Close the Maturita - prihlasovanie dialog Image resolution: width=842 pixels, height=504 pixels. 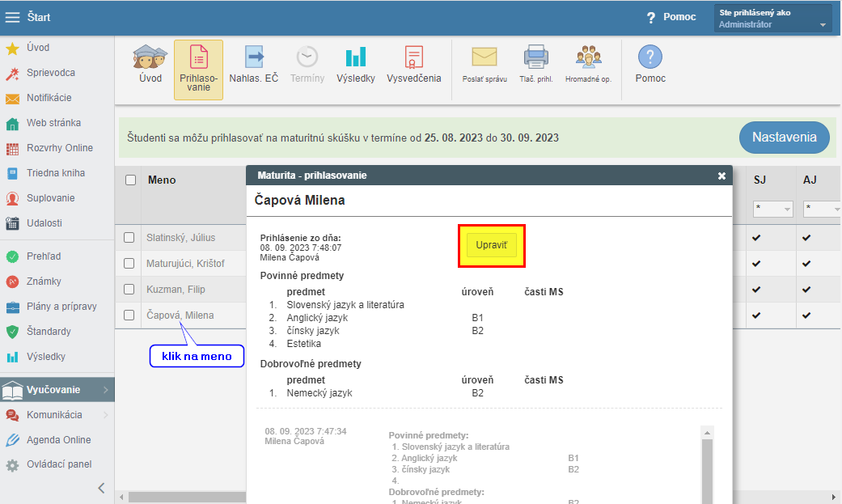point(721,176)
